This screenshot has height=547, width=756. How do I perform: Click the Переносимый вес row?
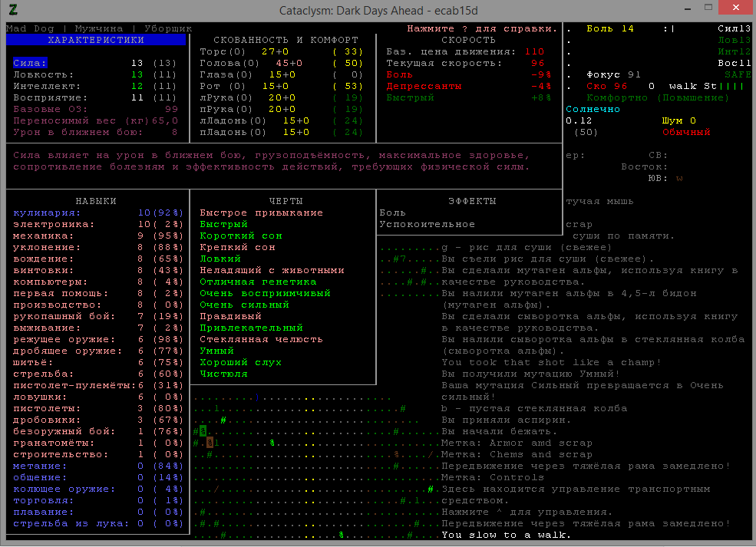pos(95,121)
